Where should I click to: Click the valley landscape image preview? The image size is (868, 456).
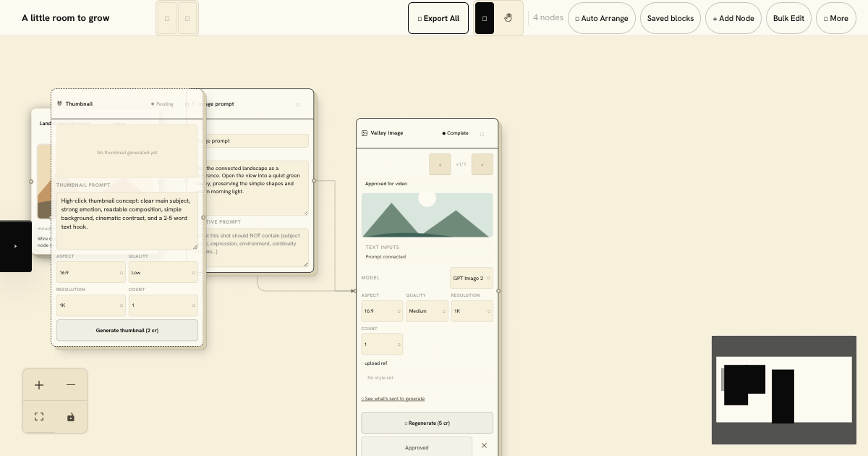427,215
